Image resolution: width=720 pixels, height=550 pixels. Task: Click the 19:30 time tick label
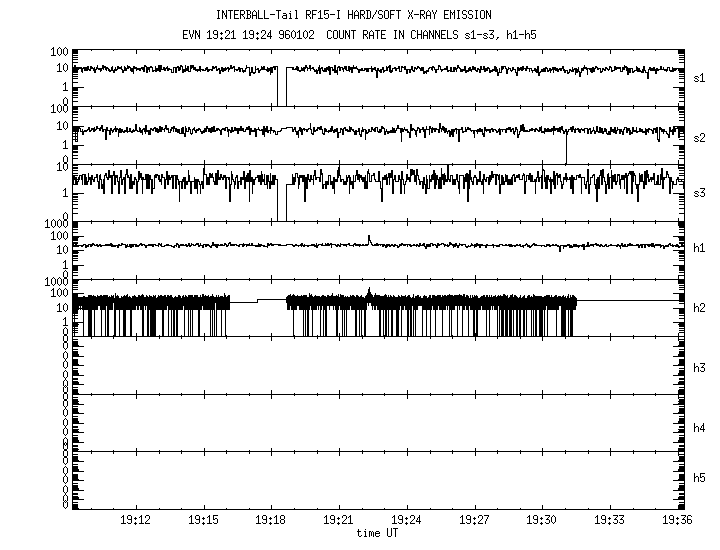541,521
